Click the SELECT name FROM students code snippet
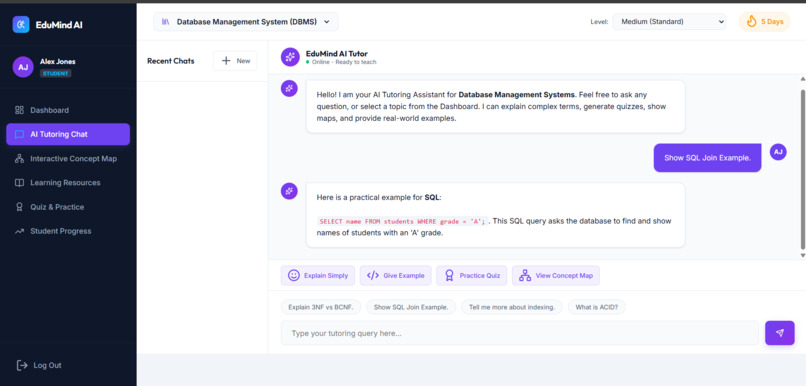Screen dimensions: 806x386 (x=401, y=222)
